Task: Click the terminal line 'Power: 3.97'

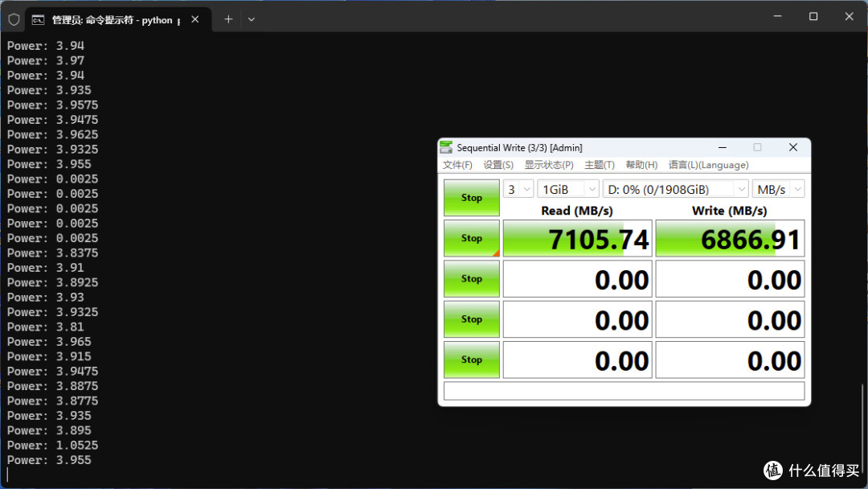Action: (45, 61)
